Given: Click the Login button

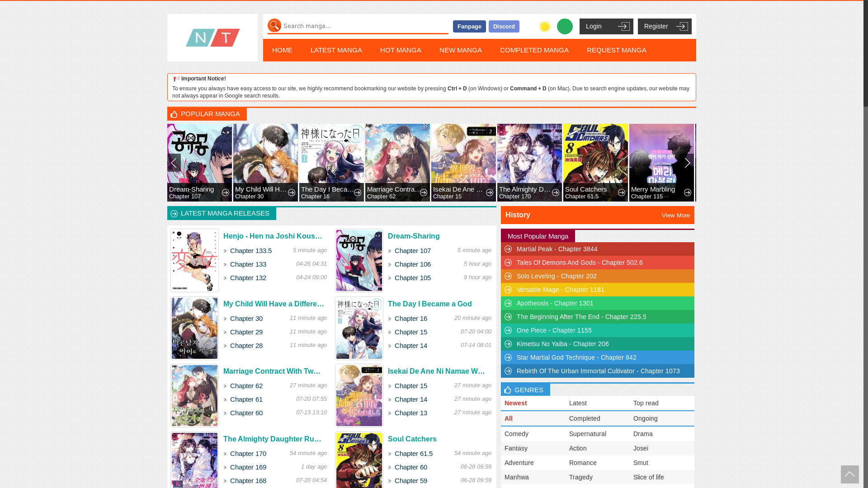Looking at the screenshot, I should [x=606, y=26].
